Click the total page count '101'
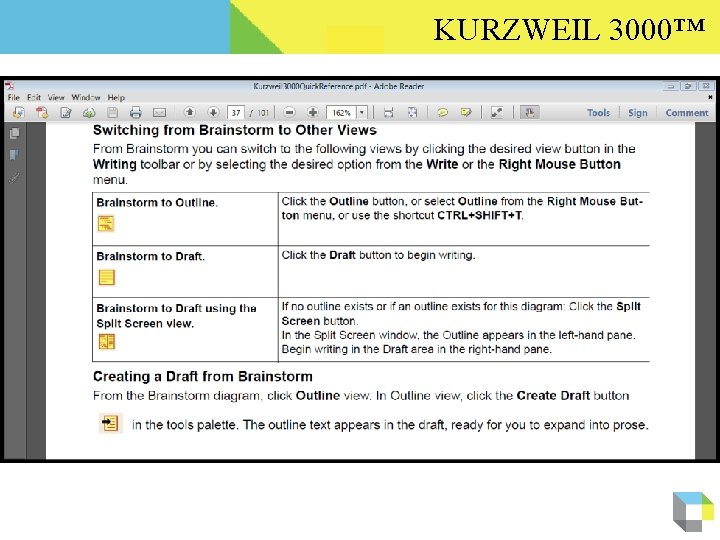 pos(263,113)
